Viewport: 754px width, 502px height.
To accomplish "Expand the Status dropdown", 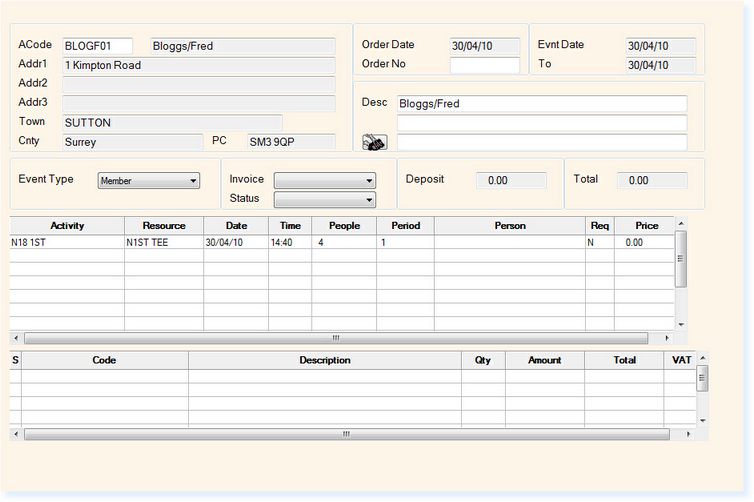I will pyautogui.click(x=324, y=199).
